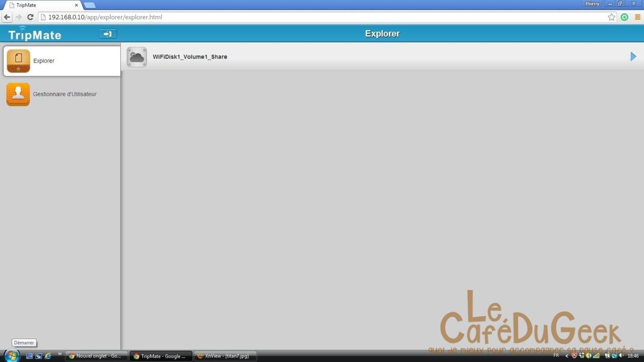The image size is (644, 362).
Task: Click the thierry profile button
Action: pos(592,4)
